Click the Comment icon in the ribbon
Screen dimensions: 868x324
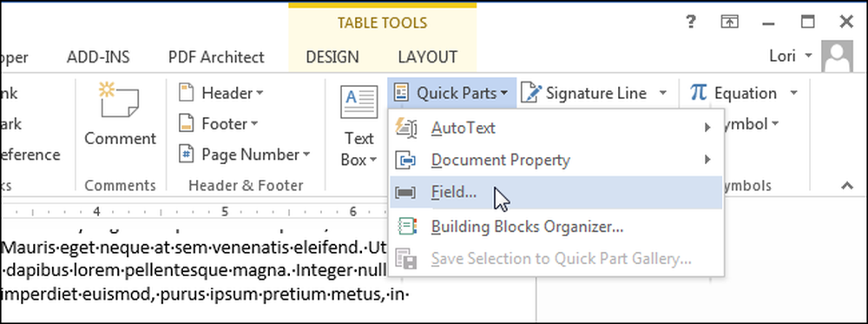pos(119,100)
